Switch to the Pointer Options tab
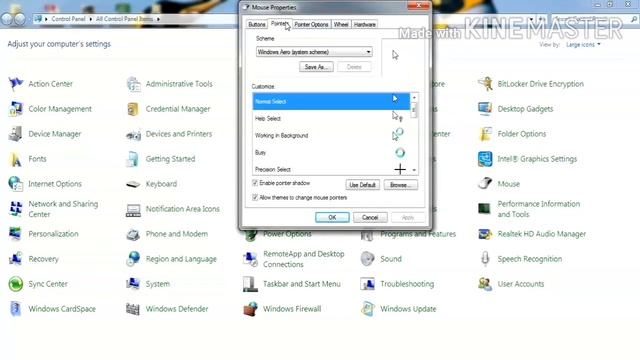 311,24
